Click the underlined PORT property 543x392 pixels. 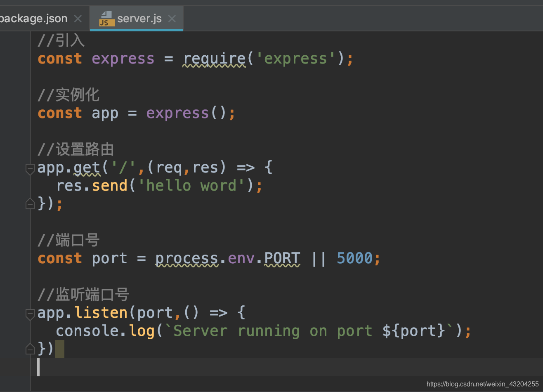(282, 258)
